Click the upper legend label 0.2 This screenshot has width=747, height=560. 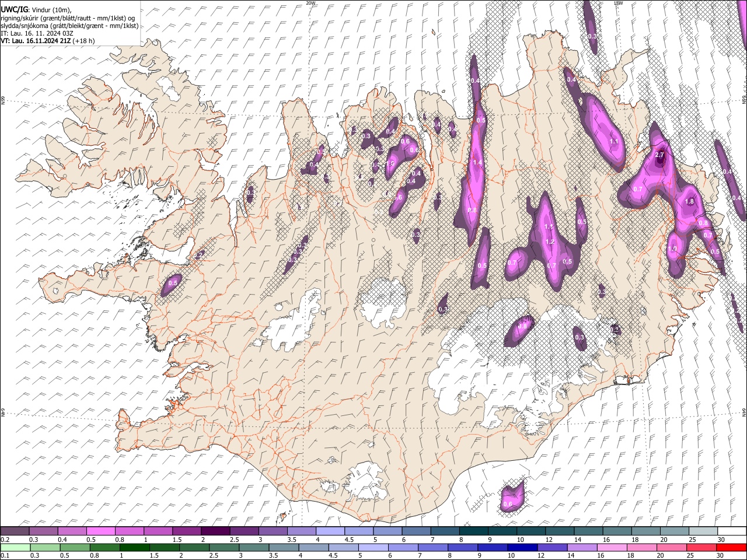pyautogui.click(x=5, y=540)
